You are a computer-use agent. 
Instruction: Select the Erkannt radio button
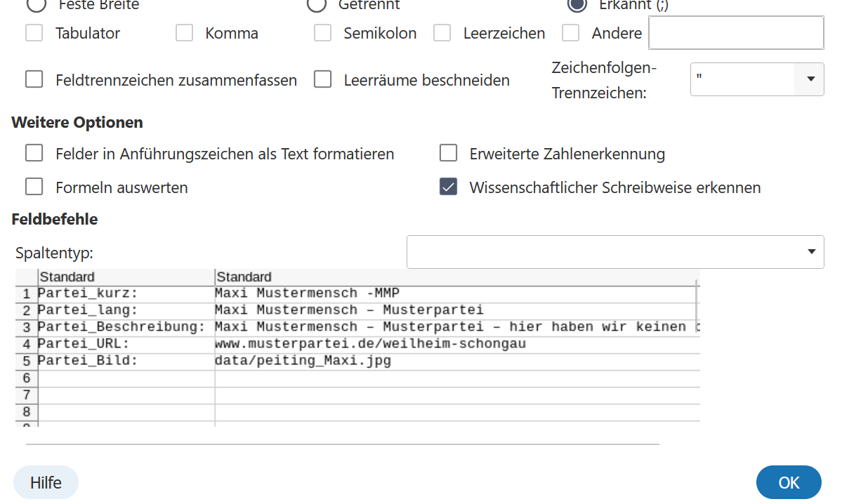577,4
